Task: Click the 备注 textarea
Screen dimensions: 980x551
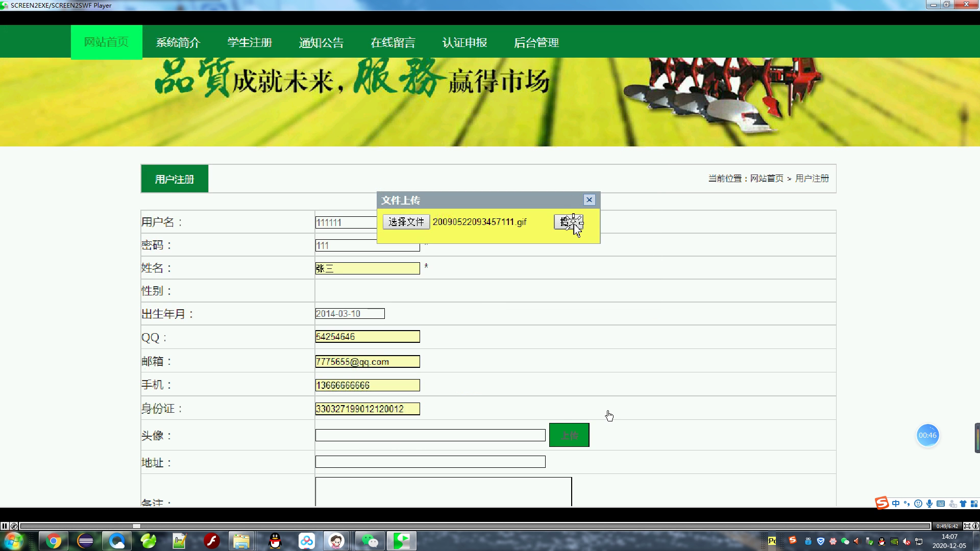Action: pos(444,492)
